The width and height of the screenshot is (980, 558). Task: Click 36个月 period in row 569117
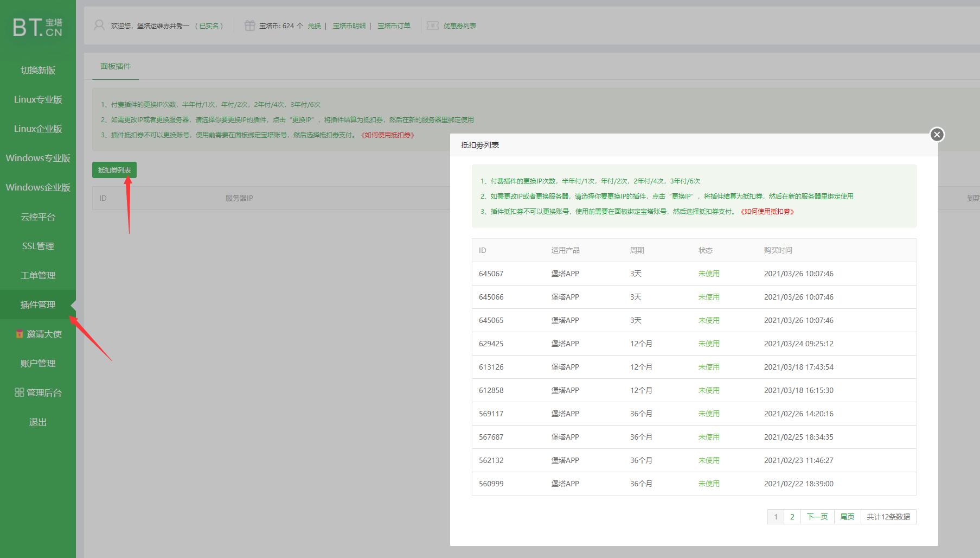pyautogui.click(x=641, y=414)
